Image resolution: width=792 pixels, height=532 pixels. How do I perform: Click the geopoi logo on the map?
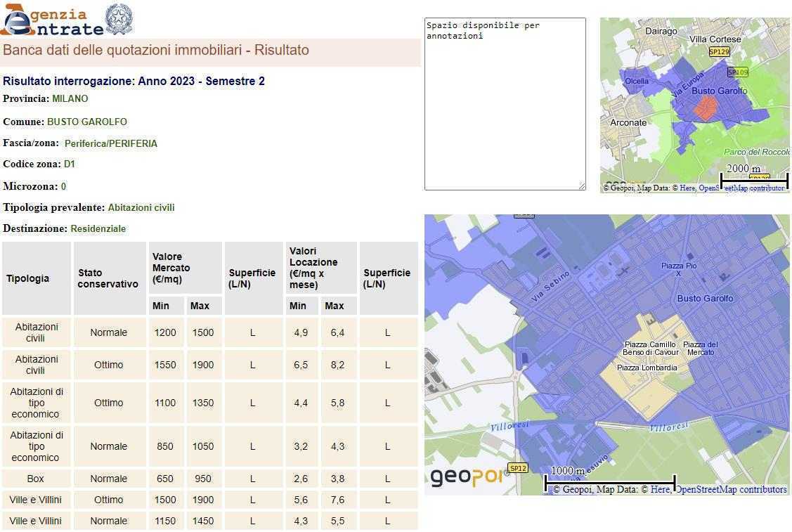point(467,476)
